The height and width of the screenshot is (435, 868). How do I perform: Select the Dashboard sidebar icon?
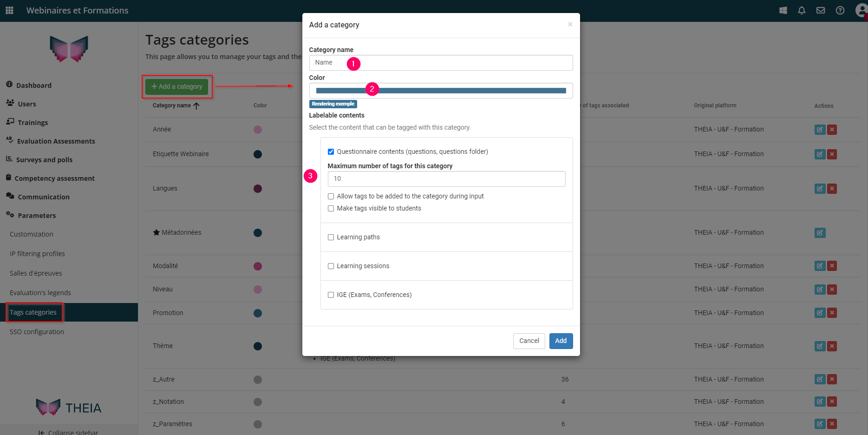(9, 85)
